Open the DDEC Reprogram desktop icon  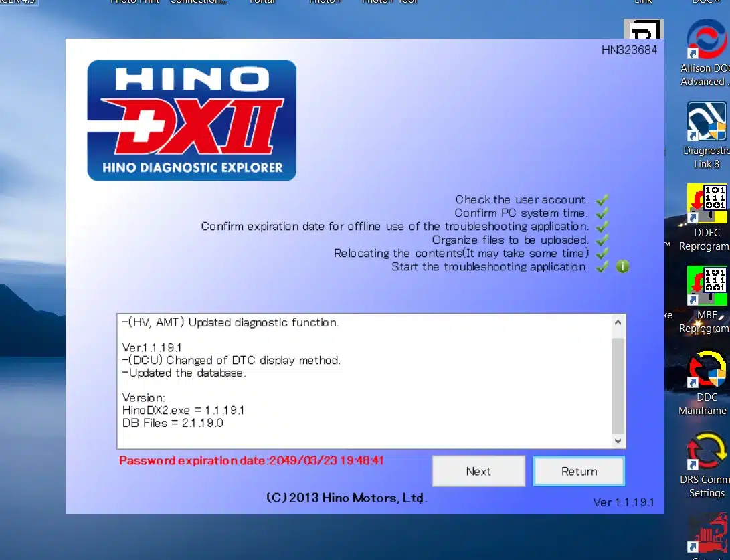click(707, 204)
